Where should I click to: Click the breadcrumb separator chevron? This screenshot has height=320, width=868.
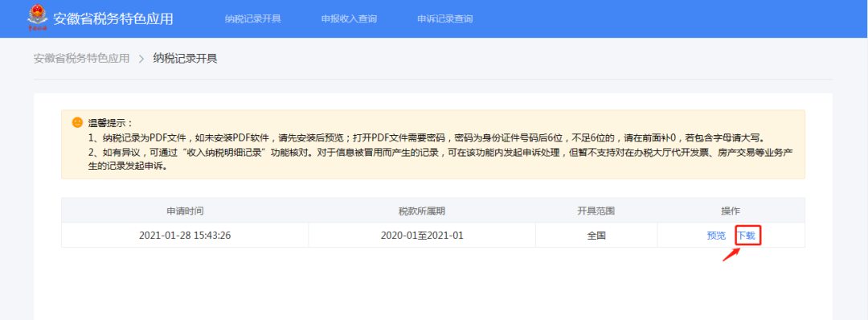coord(141,59)
